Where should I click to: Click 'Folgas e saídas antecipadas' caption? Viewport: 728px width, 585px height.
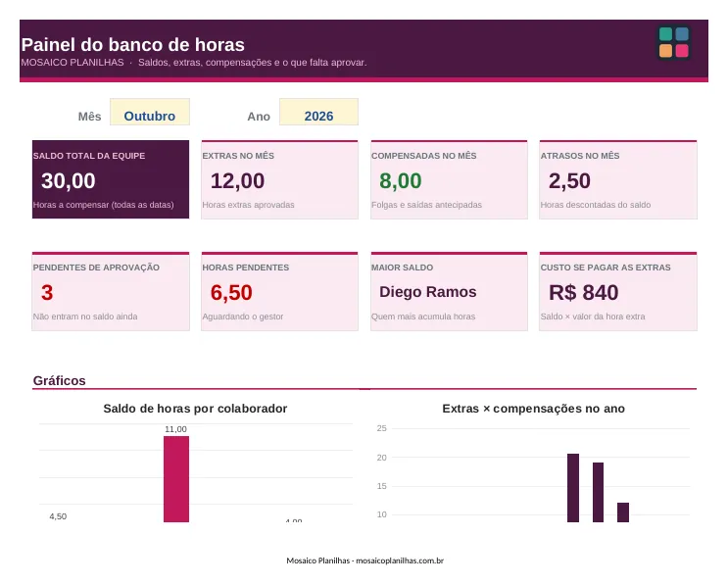point(426,205)
